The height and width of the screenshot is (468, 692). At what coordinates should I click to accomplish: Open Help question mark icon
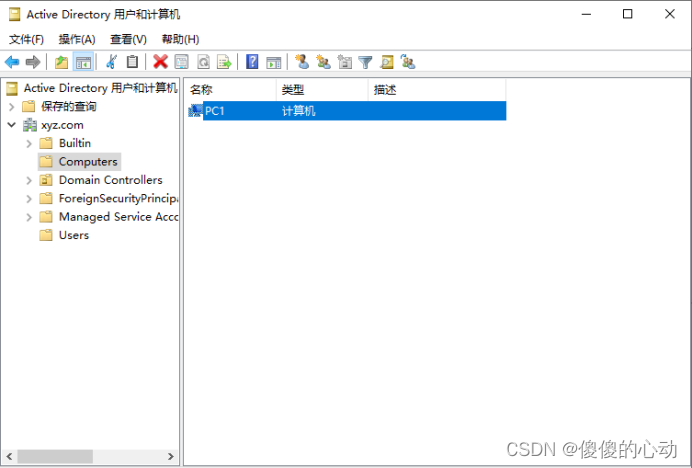pos(252,61)
